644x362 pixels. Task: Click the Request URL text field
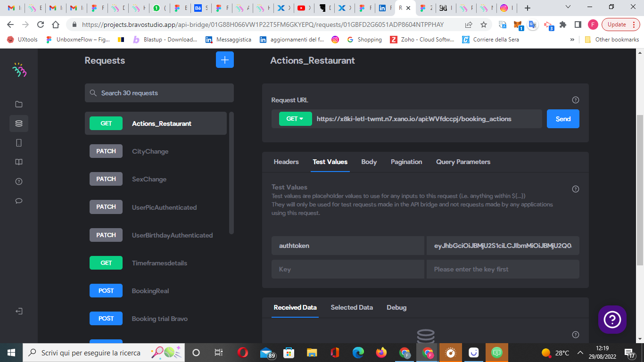click(427, 119)
